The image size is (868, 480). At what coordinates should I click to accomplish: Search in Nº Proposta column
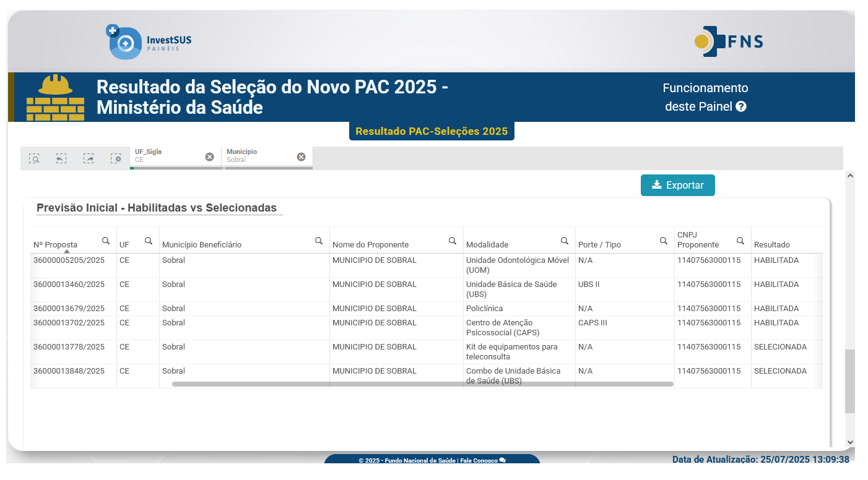(106, 241)
